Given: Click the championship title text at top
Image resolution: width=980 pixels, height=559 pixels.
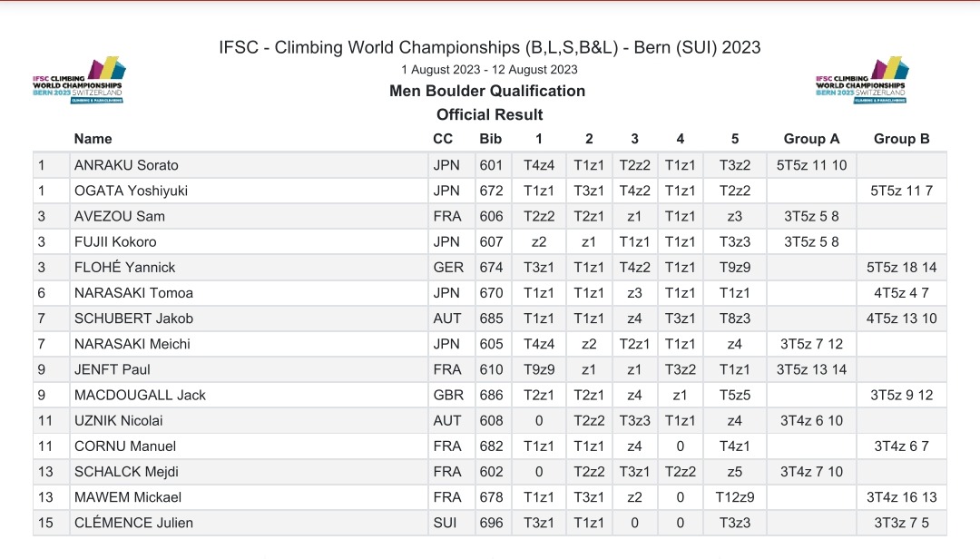Looking at the screenshot, I should pos(490,47).
